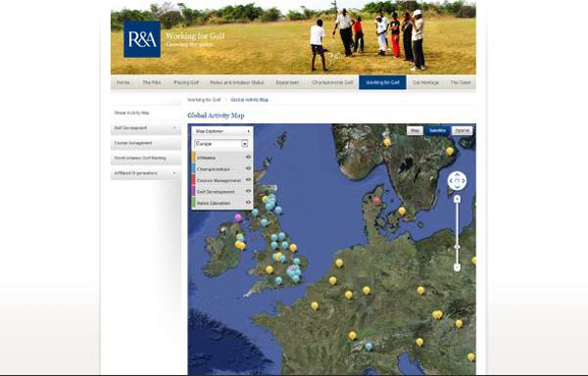Expand Golf Development sidebar item
This screenshot has height=376, width=588.
146,128
